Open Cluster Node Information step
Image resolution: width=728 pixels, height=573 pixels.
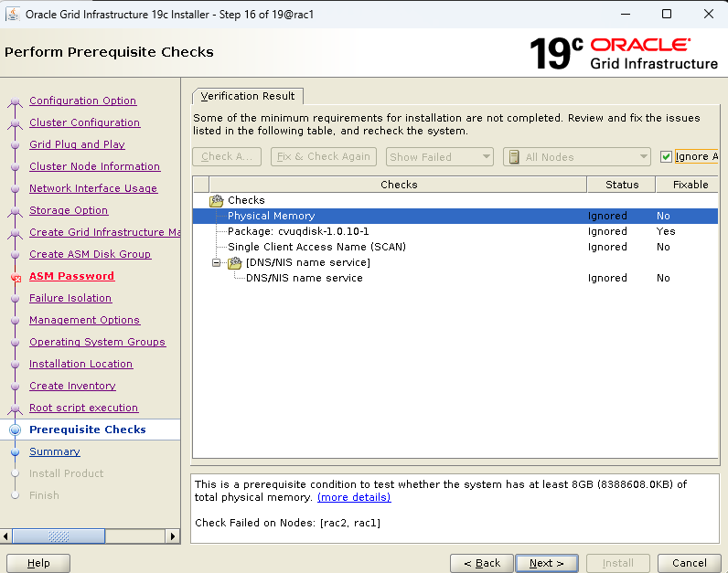(95, 166)
